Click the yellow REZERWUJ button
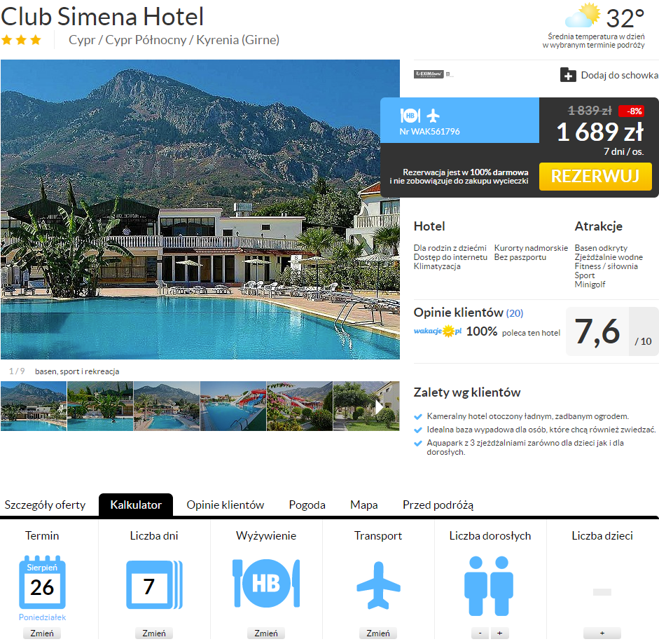The image size is (659, 644). [595, 177]
